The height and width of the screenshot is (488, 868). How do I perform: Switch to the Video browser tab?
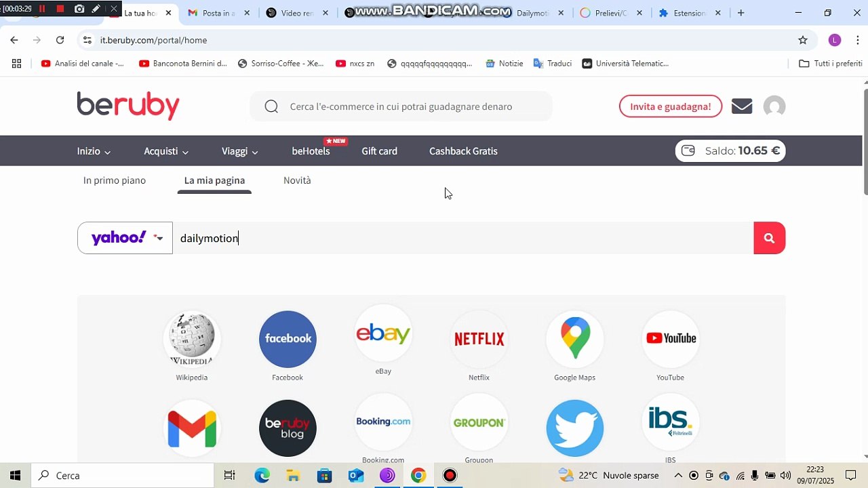298,13
